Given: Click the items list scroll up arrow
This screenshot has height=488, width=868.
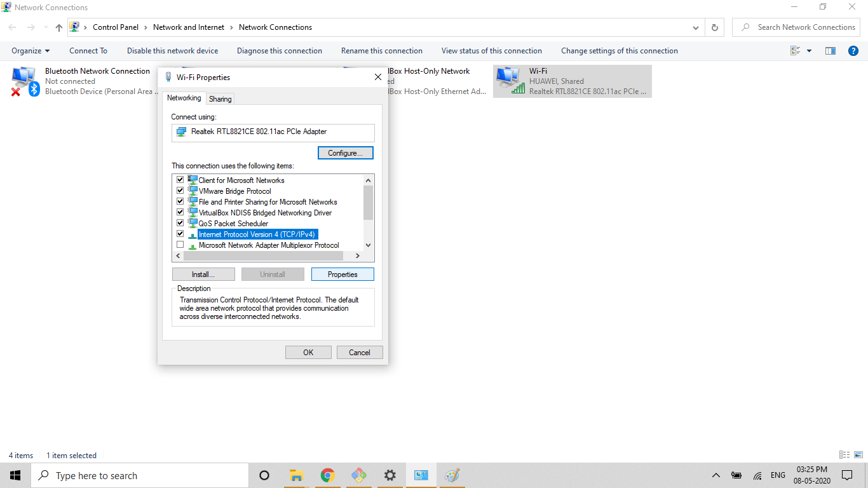Looking at the screenshot, I should pos(368,180).
